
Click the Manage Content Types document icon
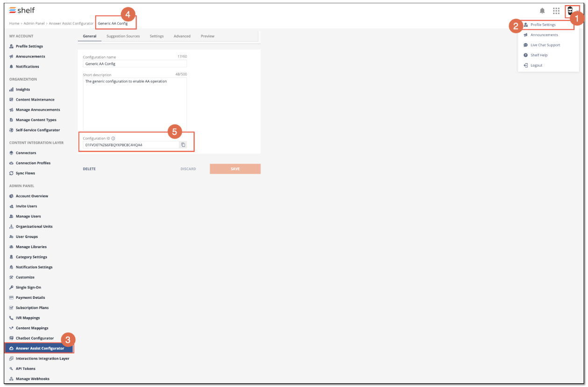point(11,120)
